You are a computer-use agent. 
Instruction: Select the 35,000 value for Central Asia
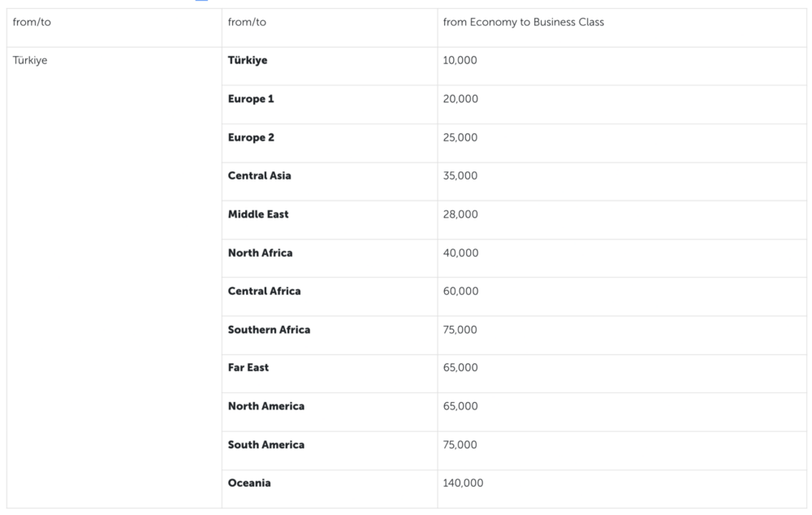460,176
